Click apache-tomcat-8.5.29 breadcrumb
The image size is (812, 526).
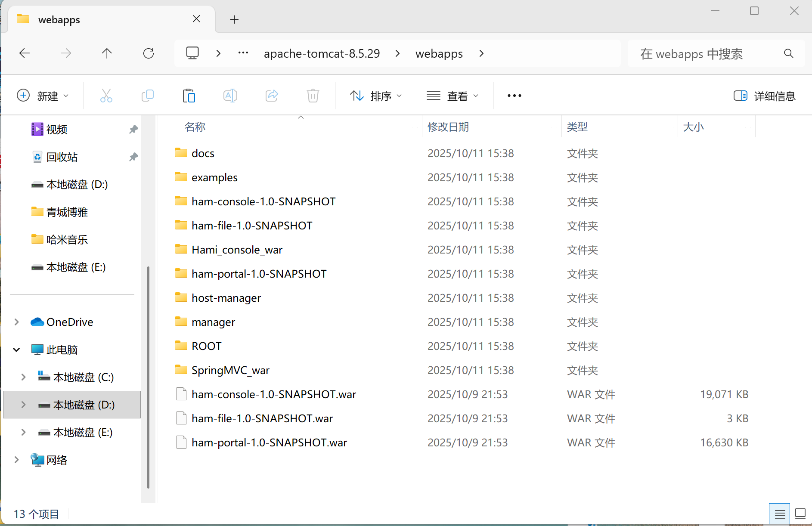tap(322, 53)
